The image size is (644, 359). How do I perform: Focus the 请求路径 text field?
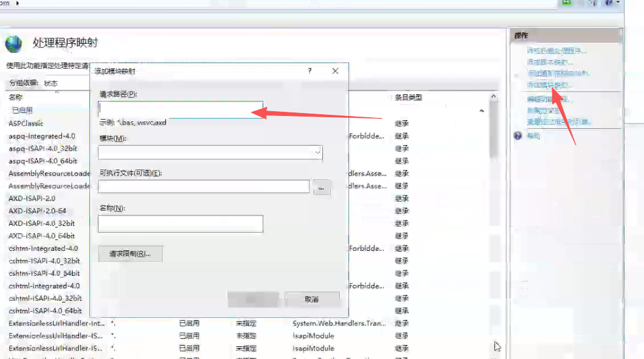pyautogui.click(x=180, y=109)
